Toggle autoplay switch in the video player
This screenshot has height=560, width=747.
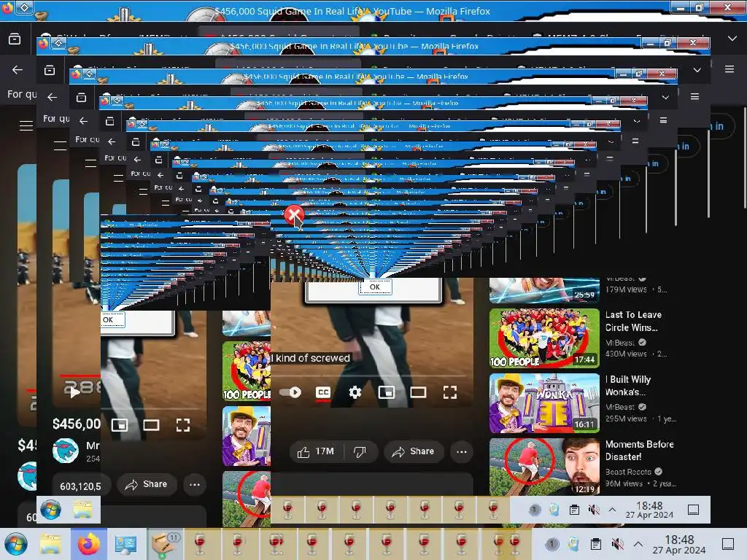(x=290, y=392)
